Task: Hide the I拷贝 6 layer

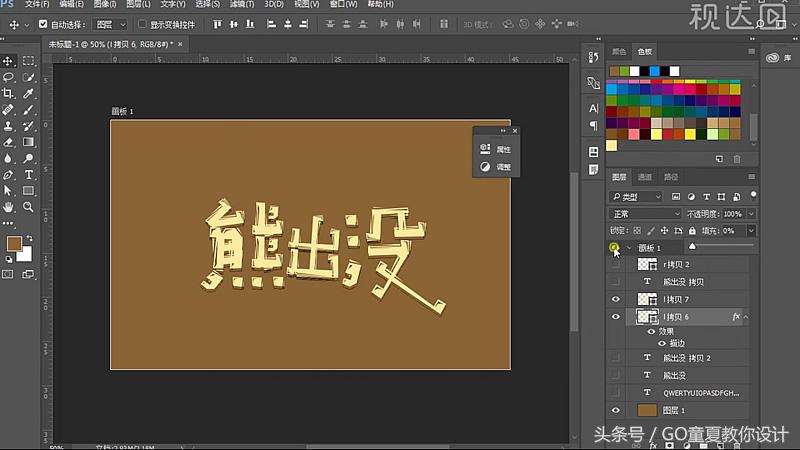Action: point(616,317)
